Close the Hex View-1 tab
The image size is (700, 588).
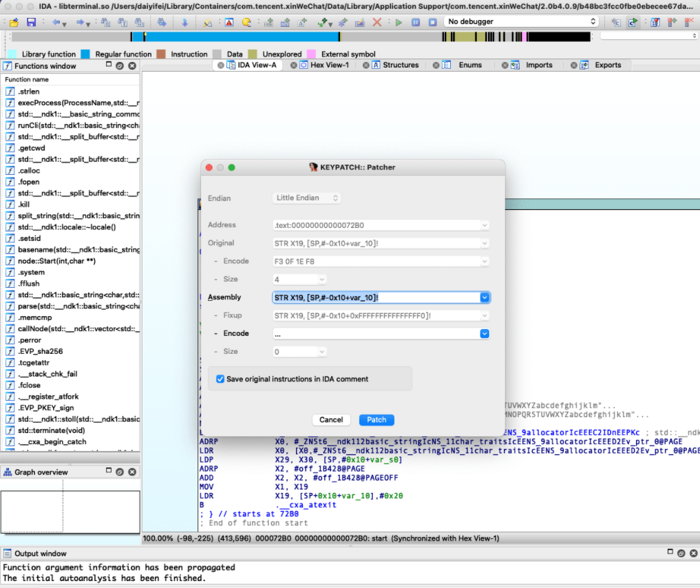point(294,65)
